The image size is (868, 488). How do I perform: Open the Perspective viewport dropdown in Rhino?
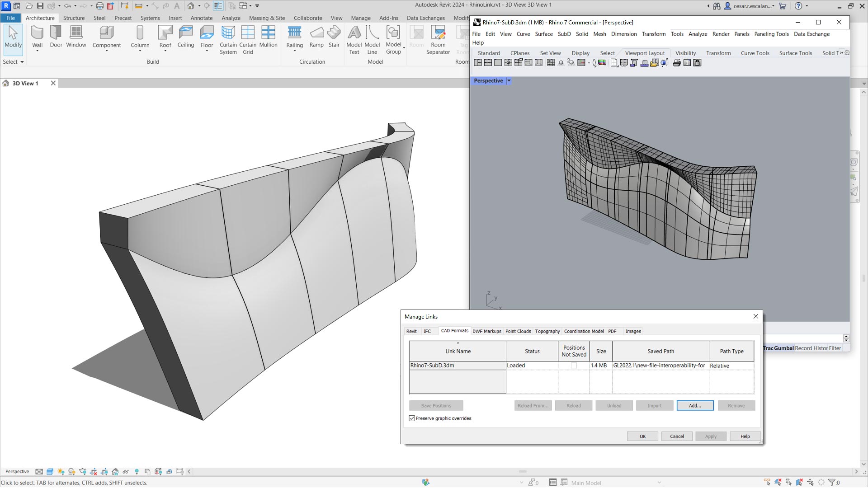[509, 80]
